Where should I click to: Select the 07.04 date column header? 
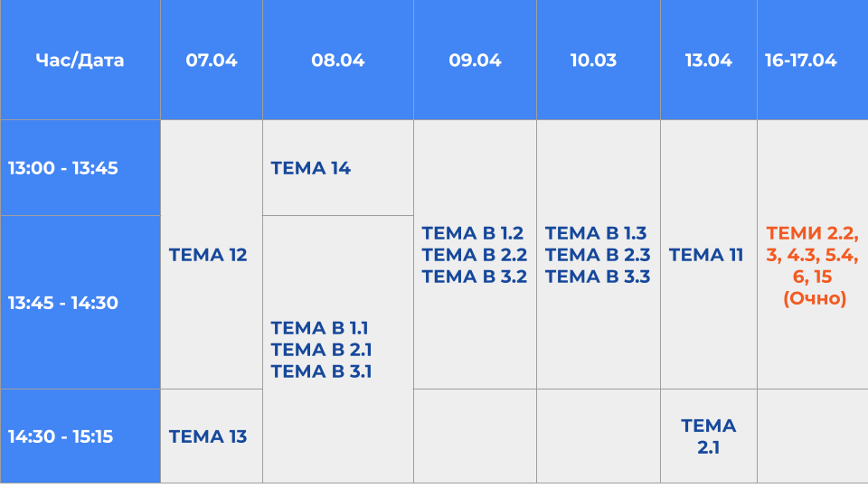coord(212,61)
